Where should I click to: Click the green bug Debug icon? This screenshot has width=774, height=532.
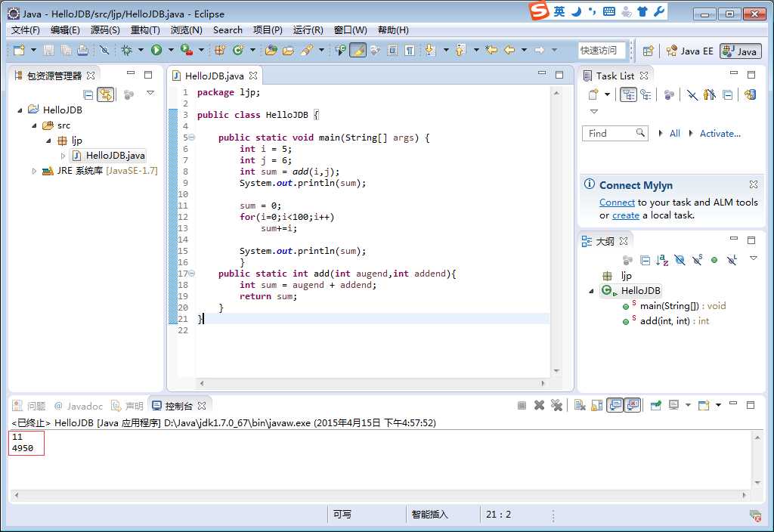(127, 50)
